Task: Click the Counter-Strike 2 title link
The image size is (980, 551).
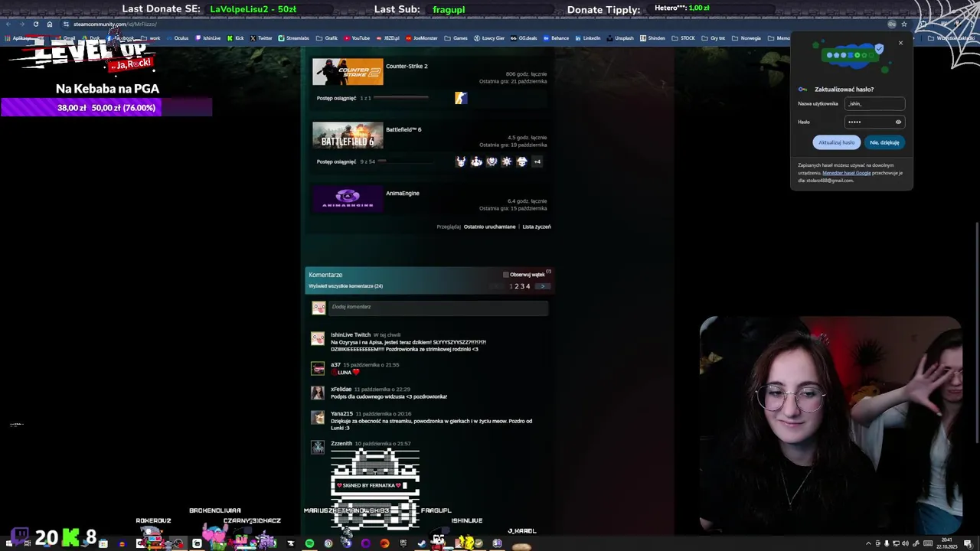Action: 407,67
